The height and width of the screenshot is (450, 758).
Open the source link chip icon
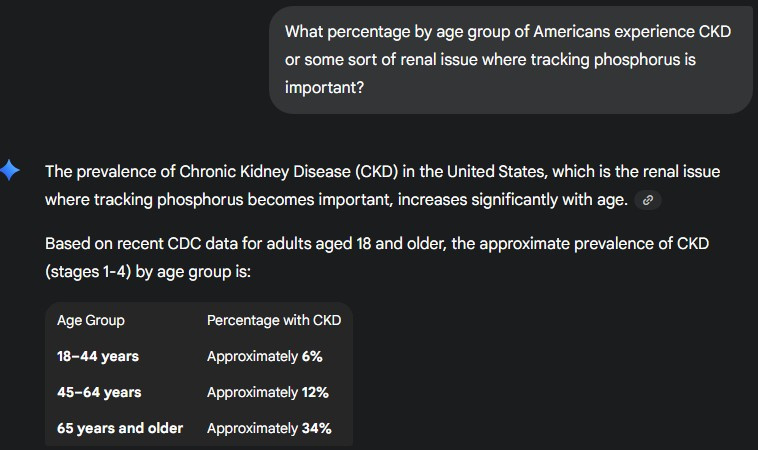648,200
